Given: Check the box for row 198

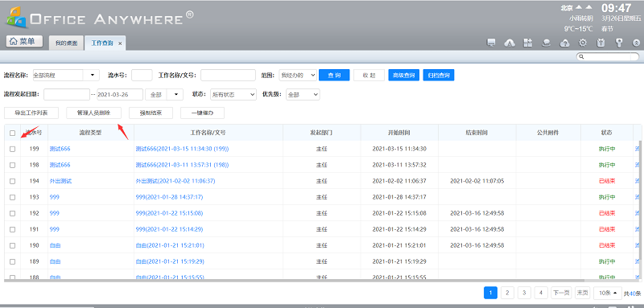Looking at the screenshot, I should (12, 165).
